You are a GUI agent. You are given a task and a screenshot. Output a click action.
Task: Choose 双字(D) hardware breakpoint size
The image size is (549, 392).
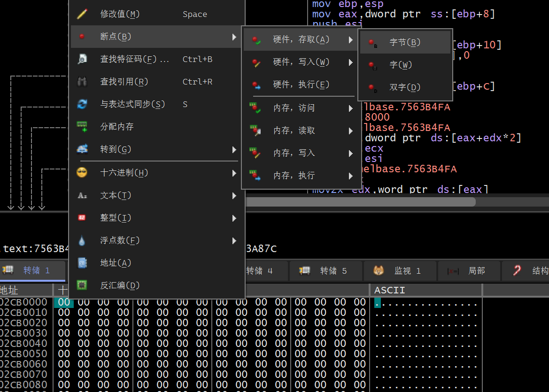pos(405,87)
